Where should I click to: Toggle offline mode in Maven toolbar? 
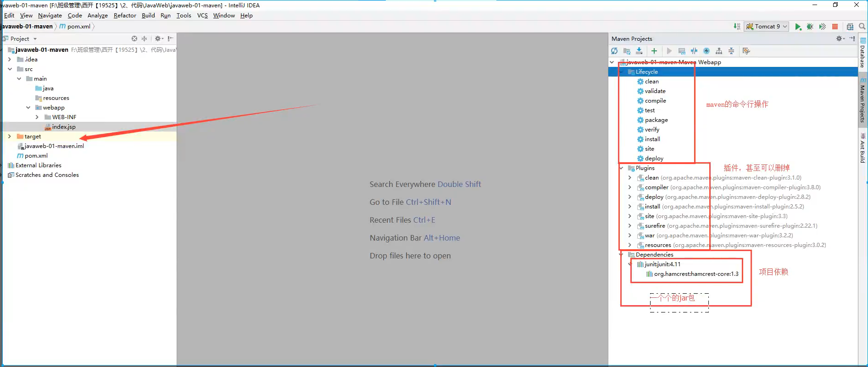pos(694,51)
